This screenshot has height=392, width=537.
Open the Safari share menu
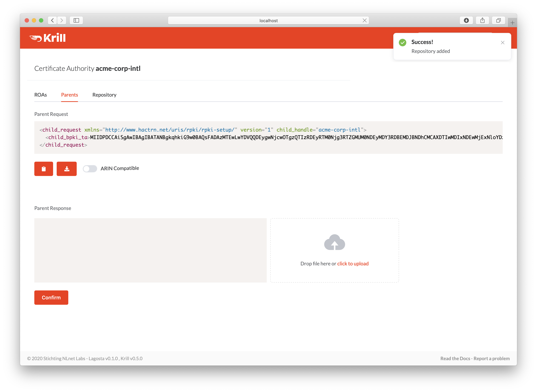click(482, 20)
